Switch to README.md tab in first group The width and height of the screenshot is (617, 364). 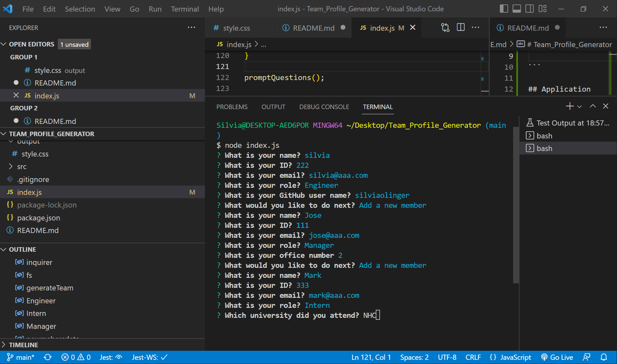pos(313,28)
